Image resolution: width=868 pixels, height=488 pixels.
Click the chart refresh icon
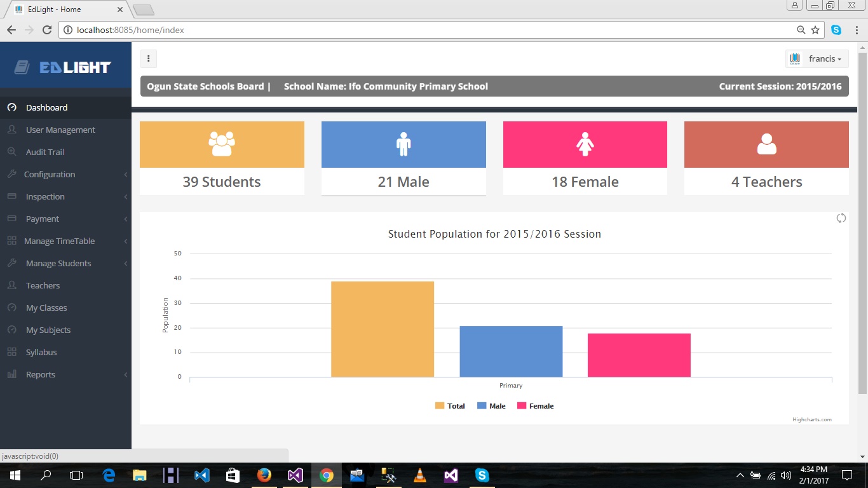coord(841,219)
